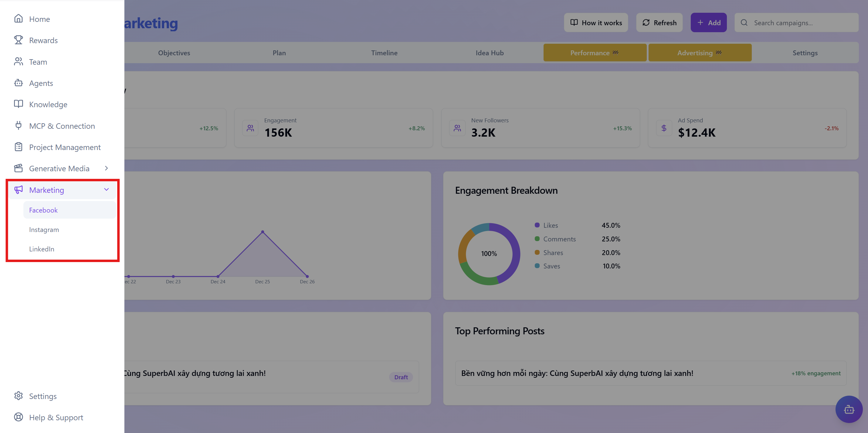The image size is (868, 433).
Task: Select the Rewards trophy icon
Action: click(19, 40)
